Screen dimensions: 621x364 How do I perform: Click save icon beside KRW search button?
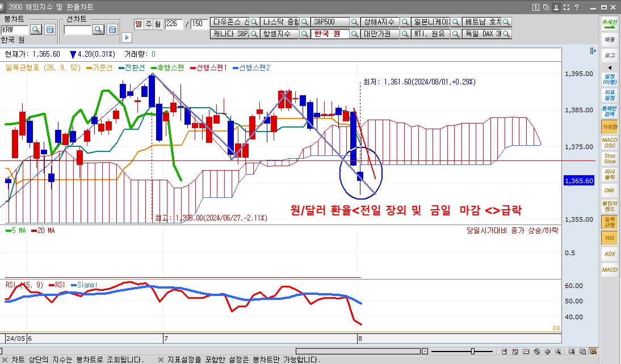click(x=50, y=29)
